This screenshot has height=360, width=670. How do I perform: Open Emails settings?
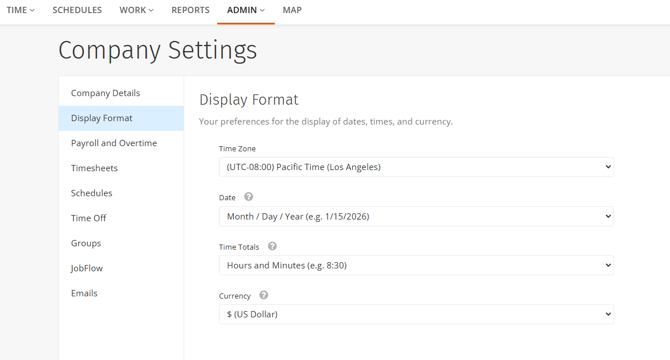121,293
